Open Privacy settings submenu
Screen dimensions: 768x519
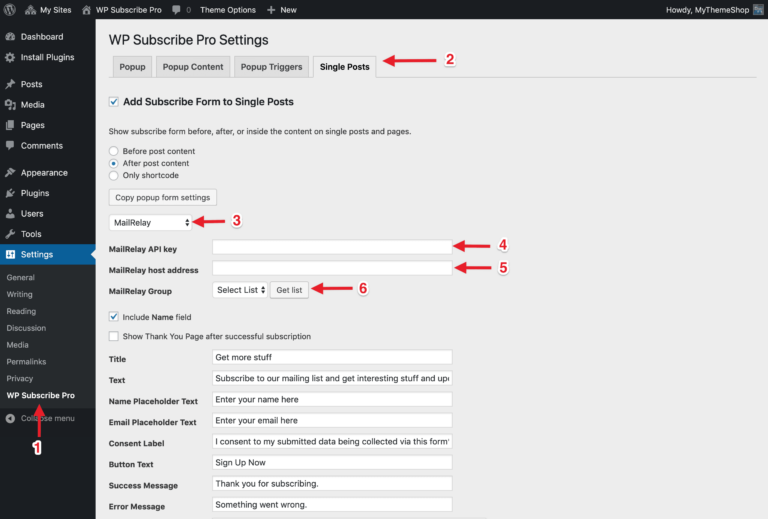(20, 378)
